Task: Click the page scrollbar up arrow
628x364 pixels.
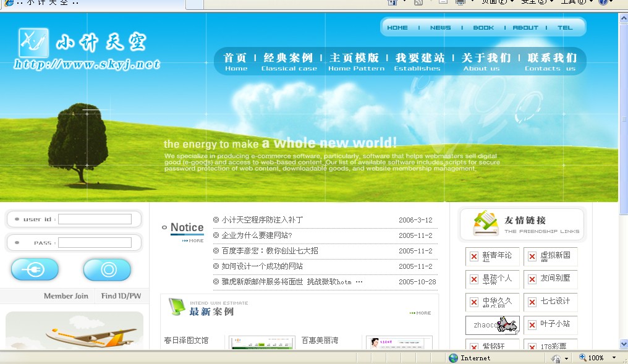Action: pos(624,19)
